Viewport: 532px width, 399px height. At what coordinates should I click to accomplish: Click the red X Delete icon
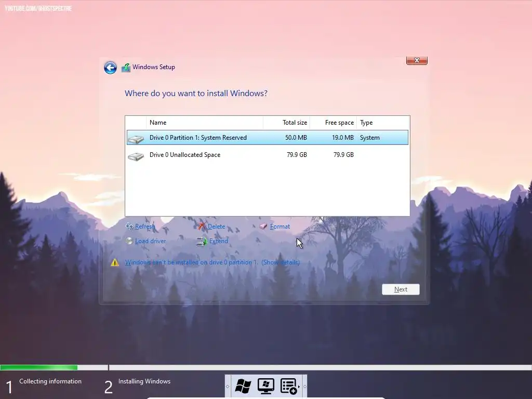[202, 227]
